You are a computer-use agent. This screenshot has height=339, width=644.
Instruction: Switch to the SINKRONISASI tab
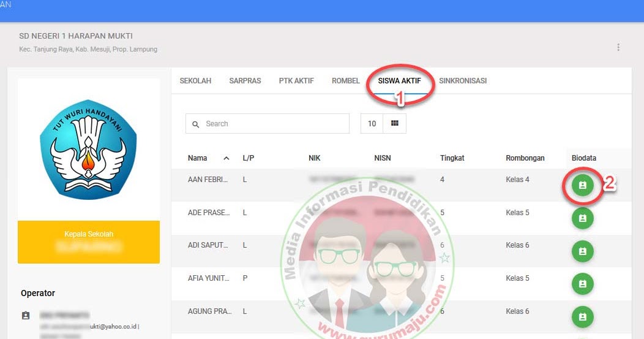coord(463,81)
